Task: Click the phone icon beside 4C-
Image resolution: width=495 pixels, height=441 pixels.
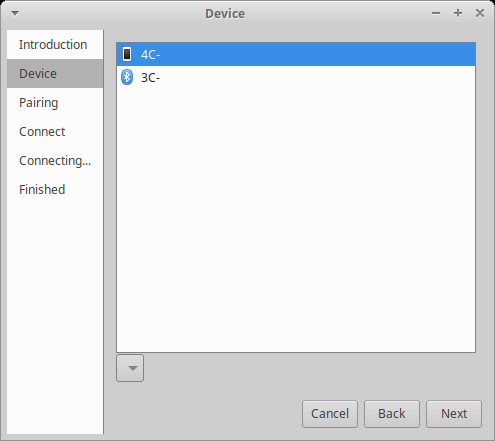Action: coord(127,54)
